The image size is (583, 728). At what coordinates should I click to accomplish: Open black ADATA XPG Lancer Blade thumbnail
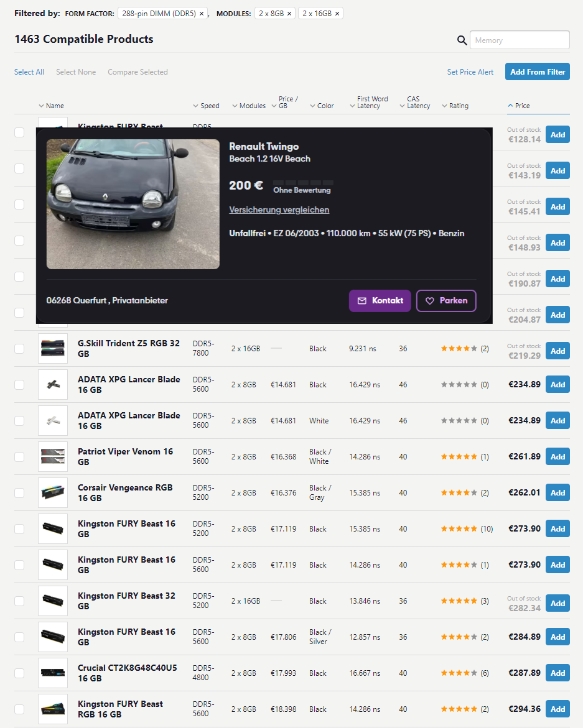click(53, 385)
